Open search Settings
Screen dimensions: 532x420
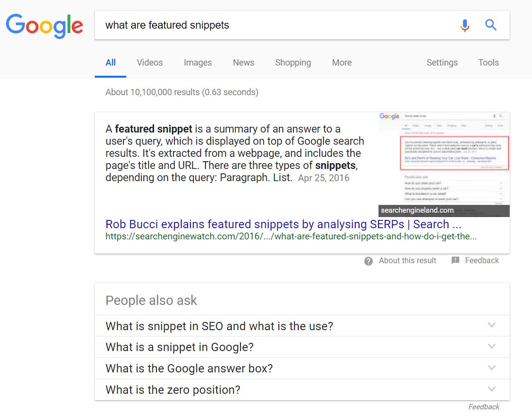(442, 63)
